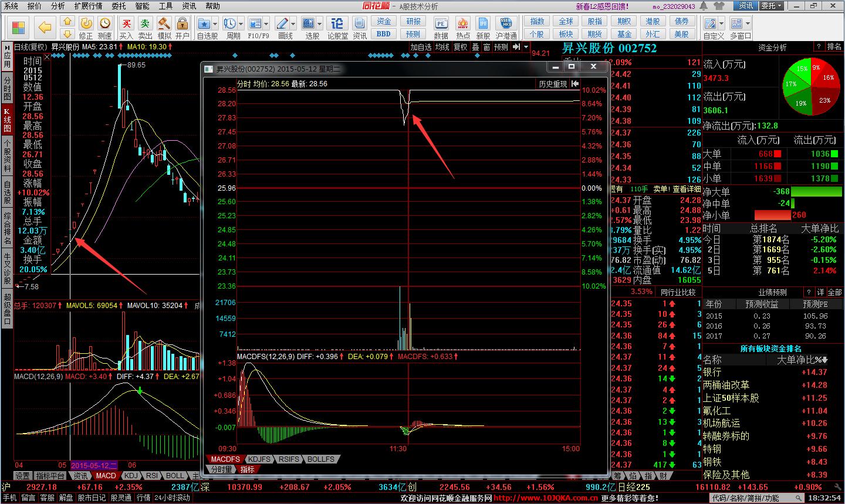The height and width of the screenshot is (504, 845).
Task: Switch the intraday window to 分时量 view
Action: pyautogui.click(x=221, y=469)
